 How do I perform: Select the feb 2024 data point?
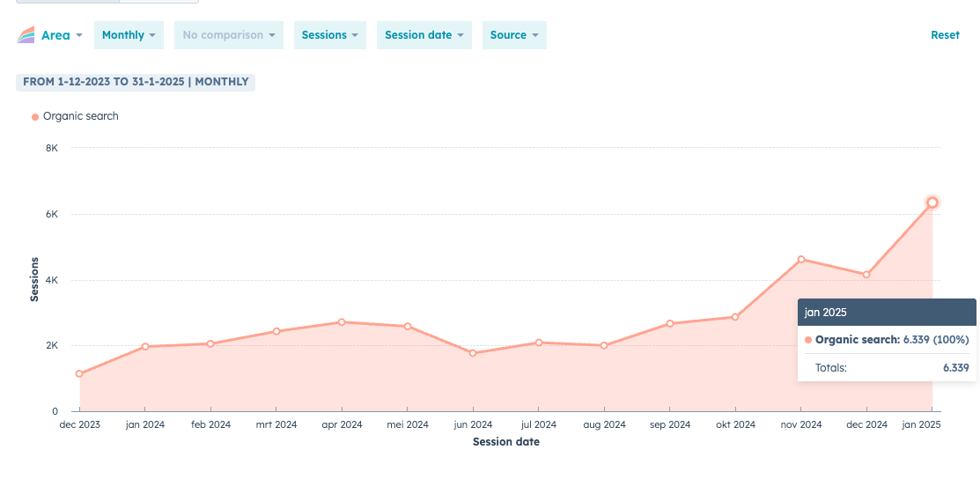[210, 344]
